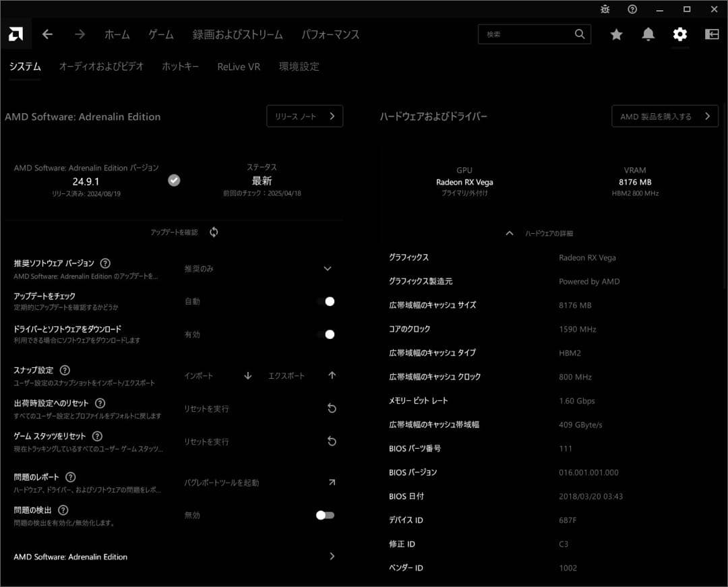
Task: Open notifications via the bell icon
Action: (x=648, y=34)
